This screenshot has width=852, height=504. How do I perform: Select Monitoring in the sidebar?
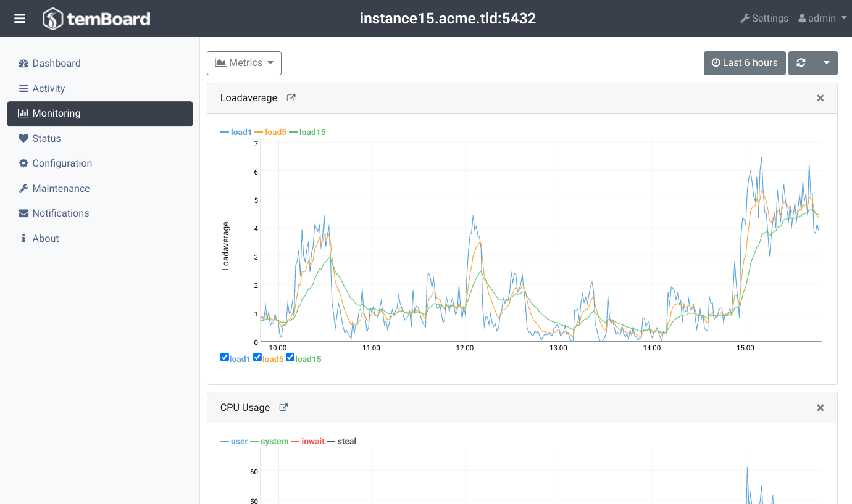(100, 114)
